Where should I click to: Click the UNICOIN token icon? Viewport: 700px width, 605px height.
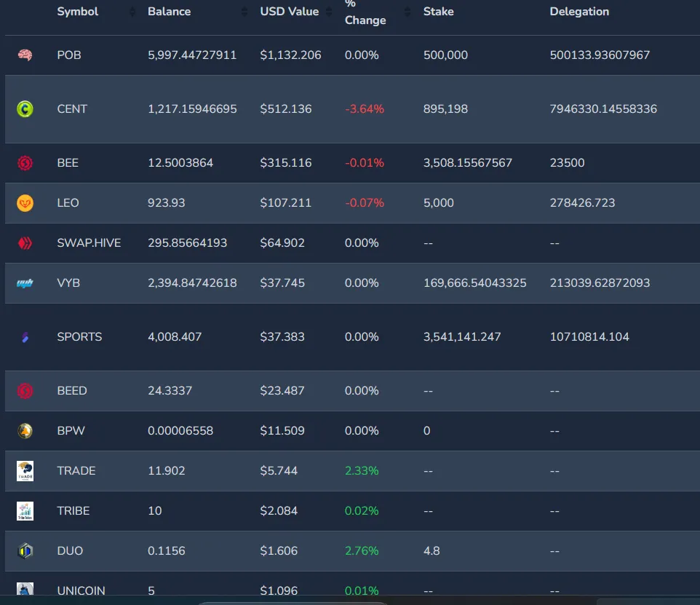(x=25, y=588)
